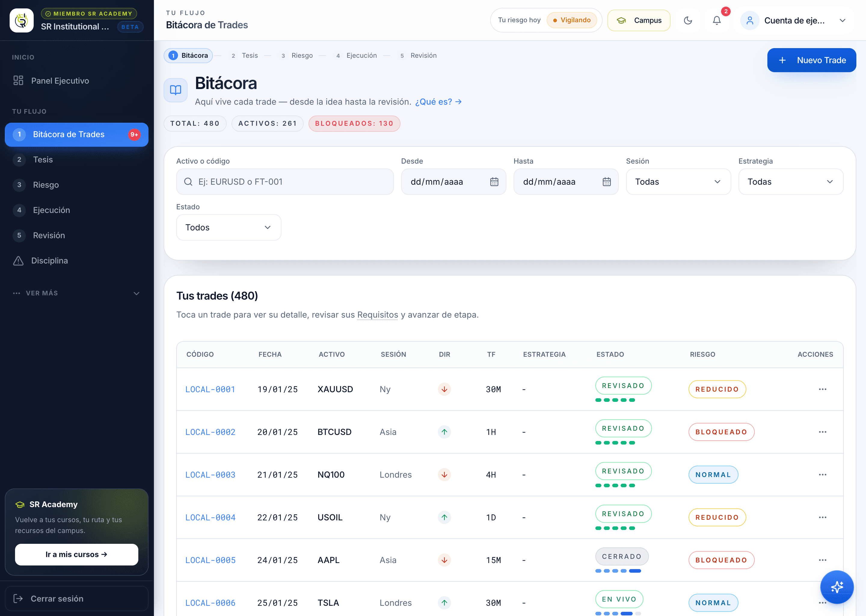Open actions menu for LOCAL-0005
Viewport: 866px width, 616px height.
(822, 560)
